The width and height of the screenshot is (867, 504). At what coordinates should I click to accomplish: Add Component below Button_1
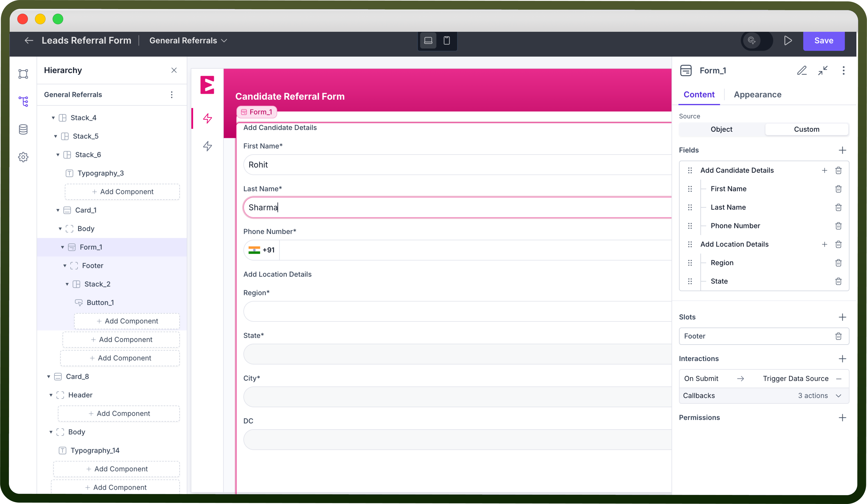127,321
